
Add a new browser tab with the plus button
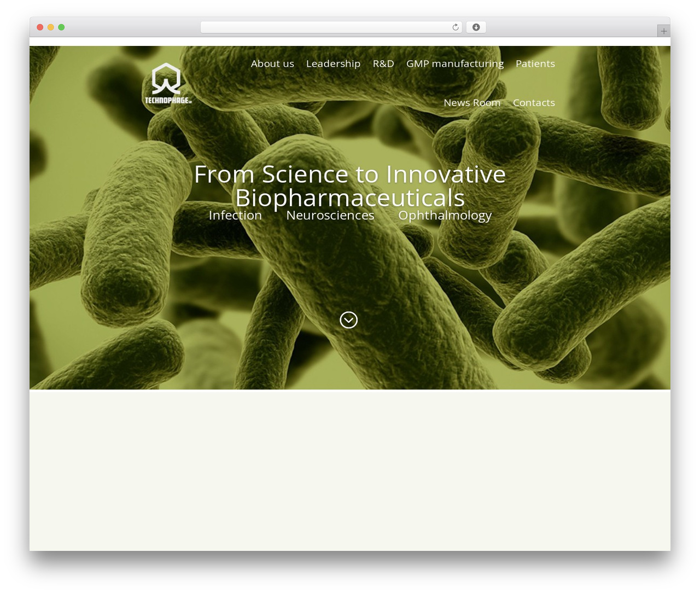pos(664,31)
